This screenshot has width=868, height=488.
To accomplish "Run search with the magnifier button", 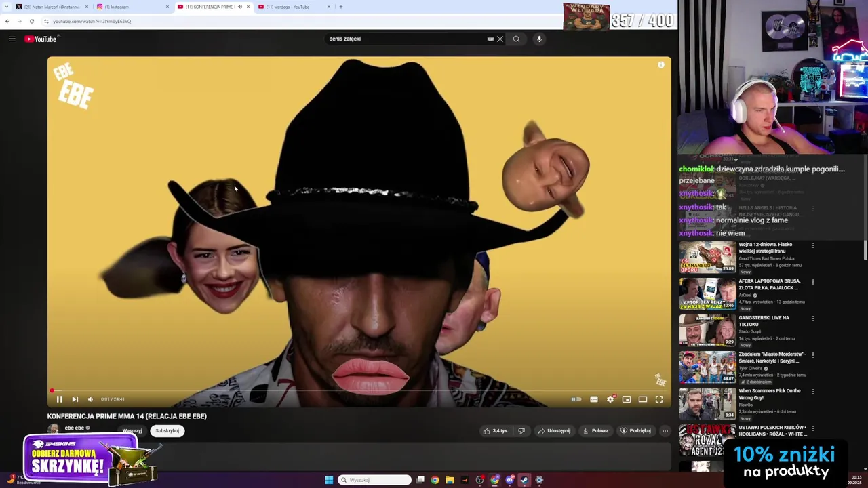I will coord(516,39).
